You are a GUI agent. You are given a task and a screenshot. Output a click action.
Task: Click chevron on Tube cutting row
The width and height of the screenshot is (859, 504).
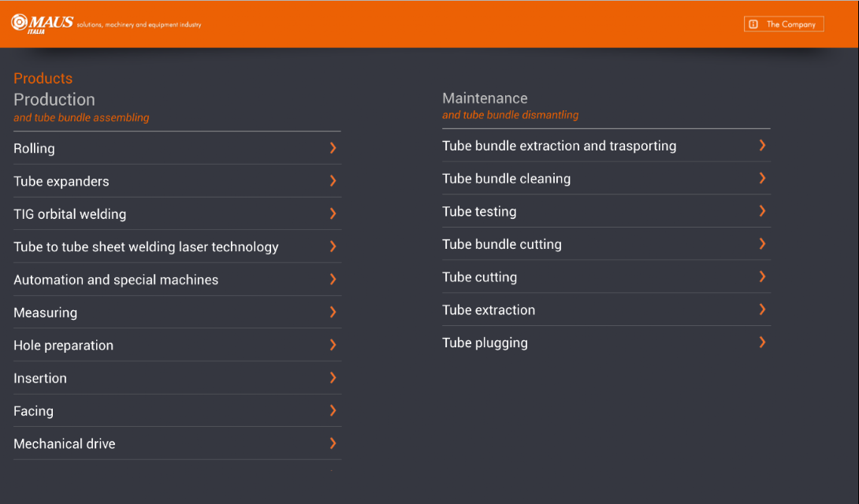click(762, 276)
